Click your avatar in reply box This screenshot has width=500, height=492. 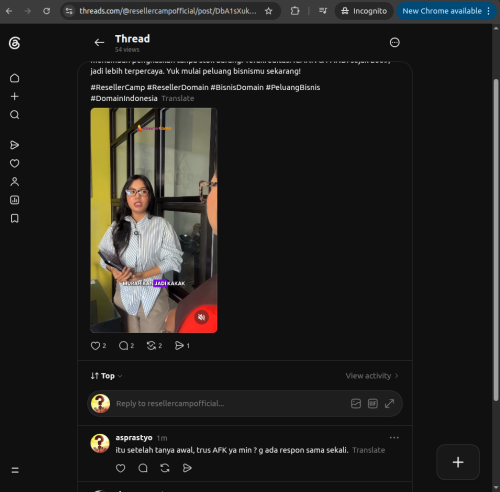101,404
